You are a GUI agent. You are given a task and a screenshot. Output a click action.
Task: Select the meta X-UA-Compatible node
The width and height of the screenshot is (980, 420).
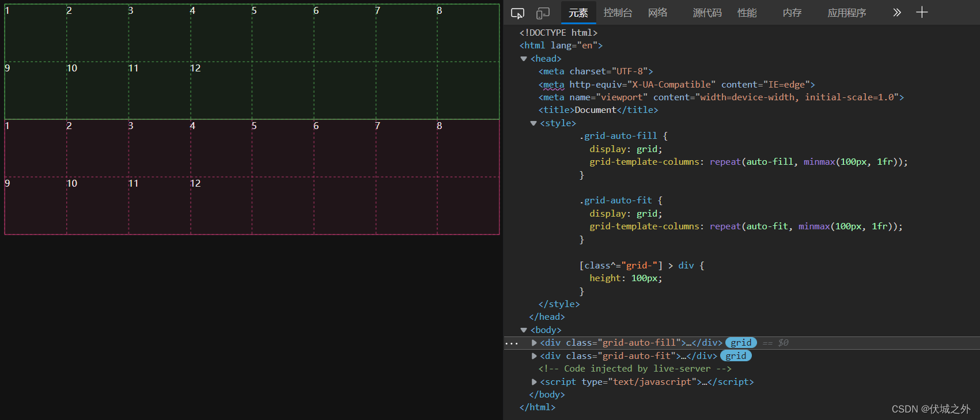[677, 85]
